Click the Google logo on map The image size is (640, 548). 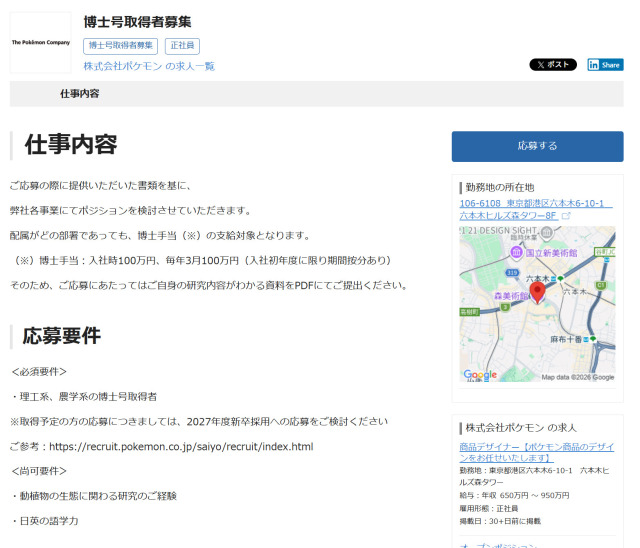pyautogui.click(x=480, y=375)
